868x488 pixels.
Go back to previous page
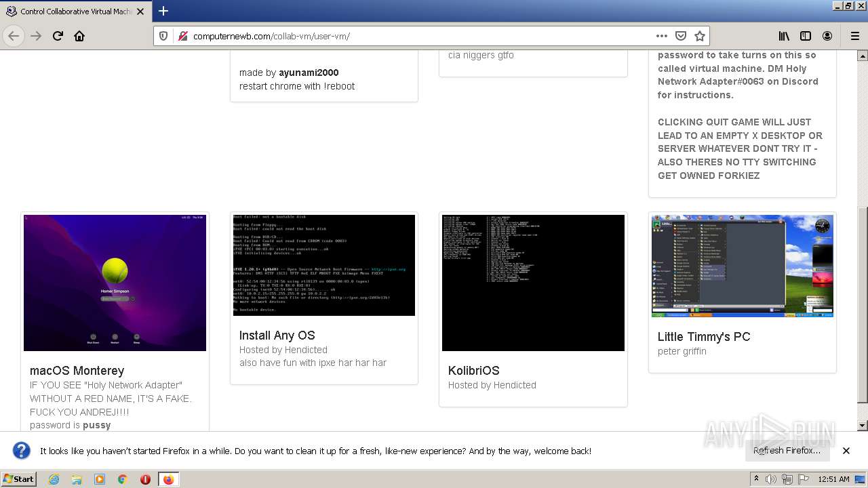pyautogui.click(x=14, y=36)
